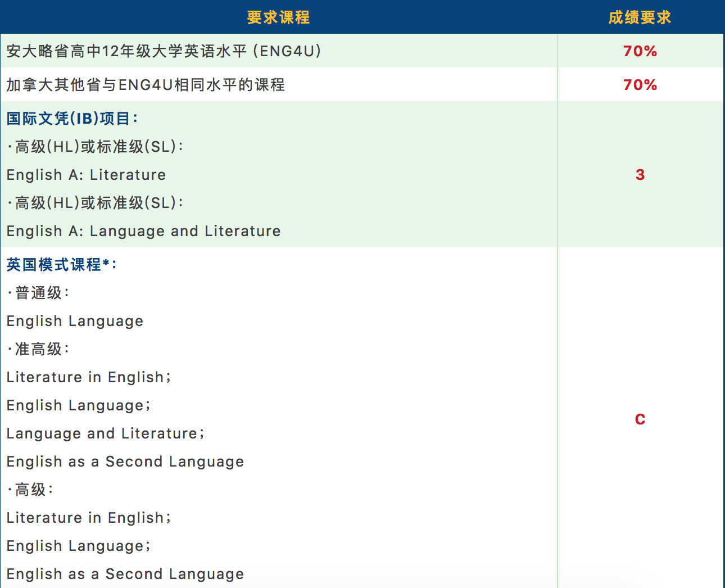
Task: Click the grade 3 requirement for IB
Action: 640,175
